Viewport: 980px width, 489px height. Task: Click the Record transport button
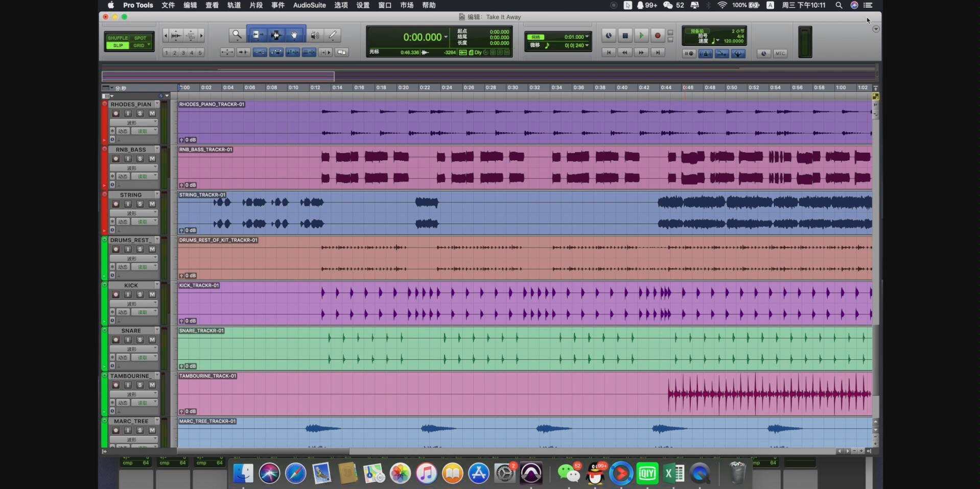pyautogui.click(x=658, y=35)
